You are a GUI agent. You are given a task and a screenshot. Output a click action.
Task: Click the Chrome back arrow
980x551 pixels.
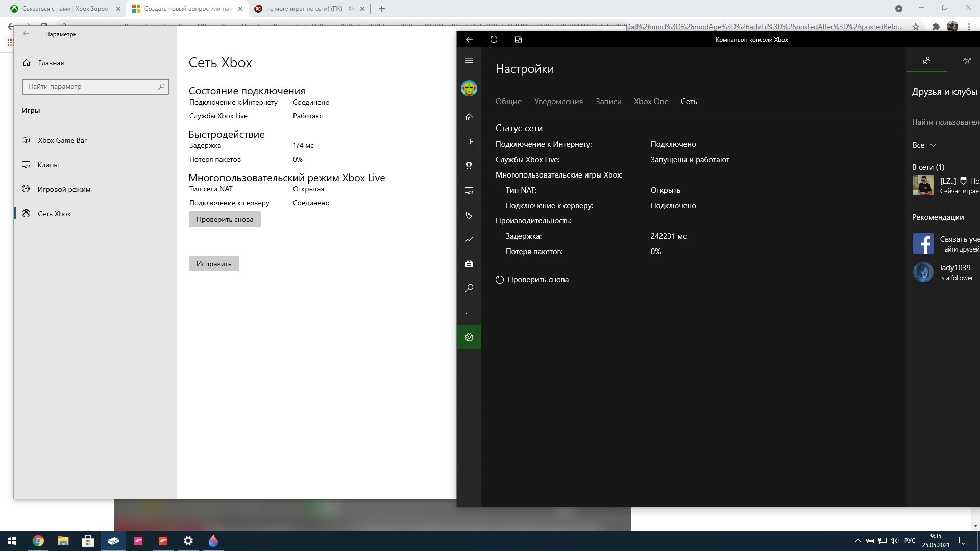click(x=10, y=27)
